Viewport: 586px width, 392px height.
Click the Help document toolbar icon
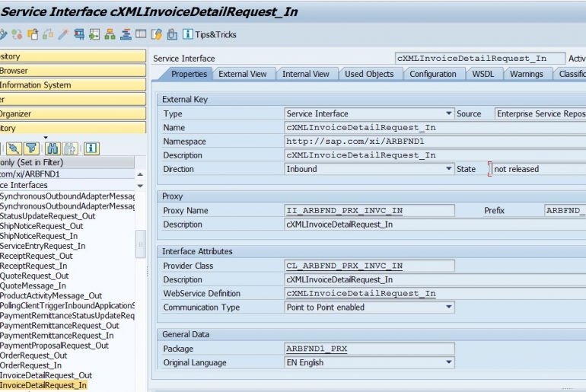[157, 34]
